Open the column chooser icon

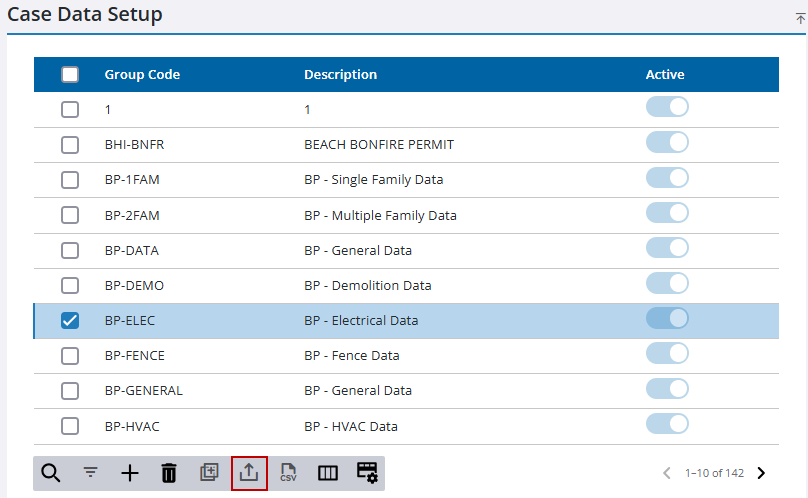click(328, 473)
